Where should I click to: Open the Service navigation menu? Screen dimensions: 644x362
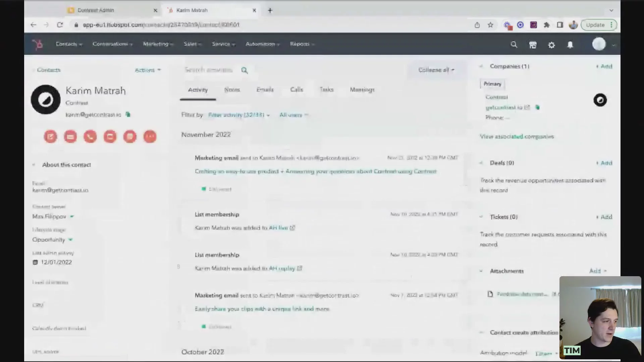(x=223, y=44)
